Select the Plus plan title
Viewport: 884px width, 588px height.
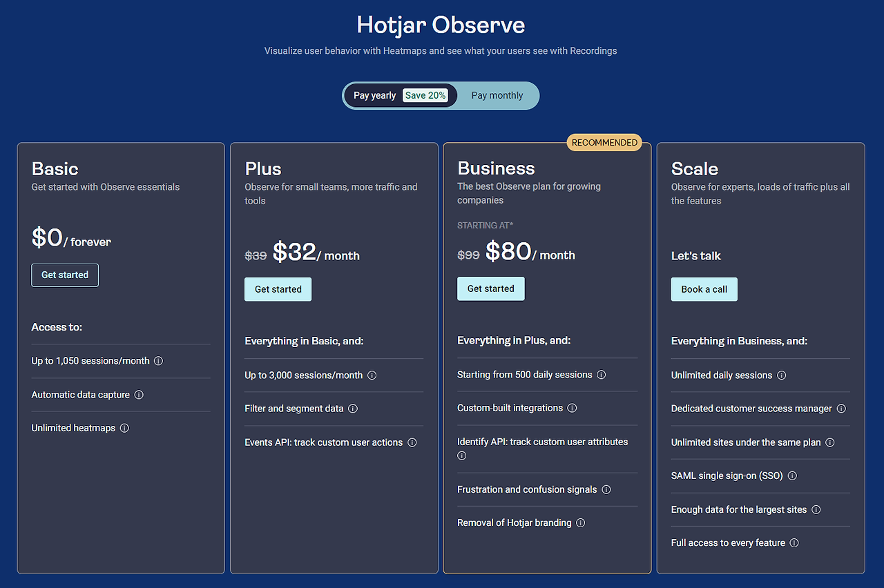263,169
